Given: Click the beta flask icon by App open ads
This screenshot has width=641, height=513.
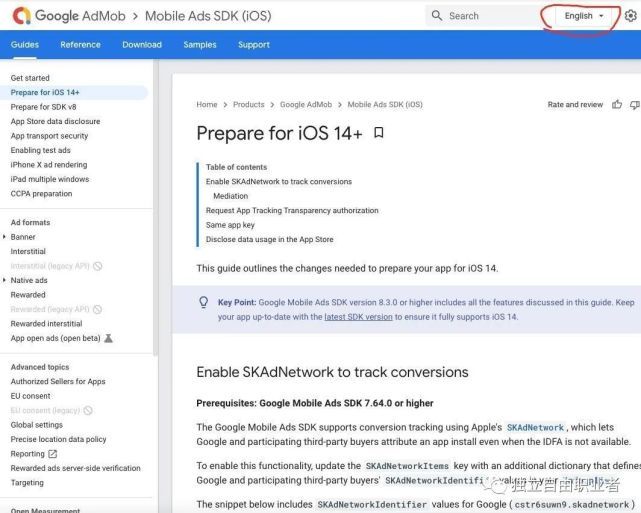Looking at the screenshot, I should [x=108, y=338].
